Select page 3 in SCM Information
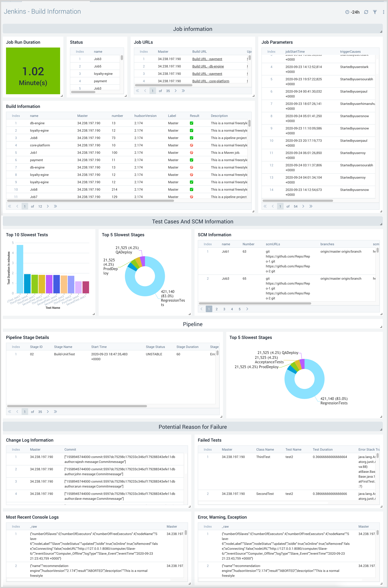The image size is (388, 588). click(224, 309)
